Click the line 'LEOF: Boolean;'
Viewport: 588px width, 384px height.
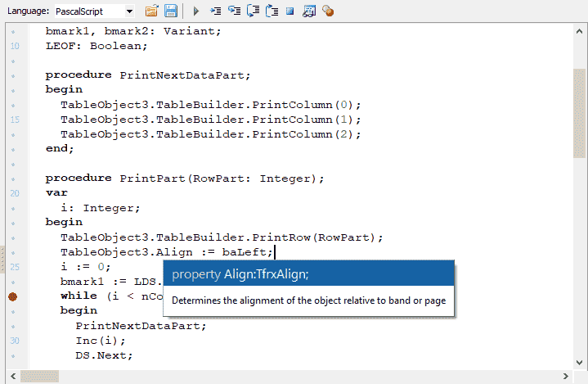click(x=97, y=46)
